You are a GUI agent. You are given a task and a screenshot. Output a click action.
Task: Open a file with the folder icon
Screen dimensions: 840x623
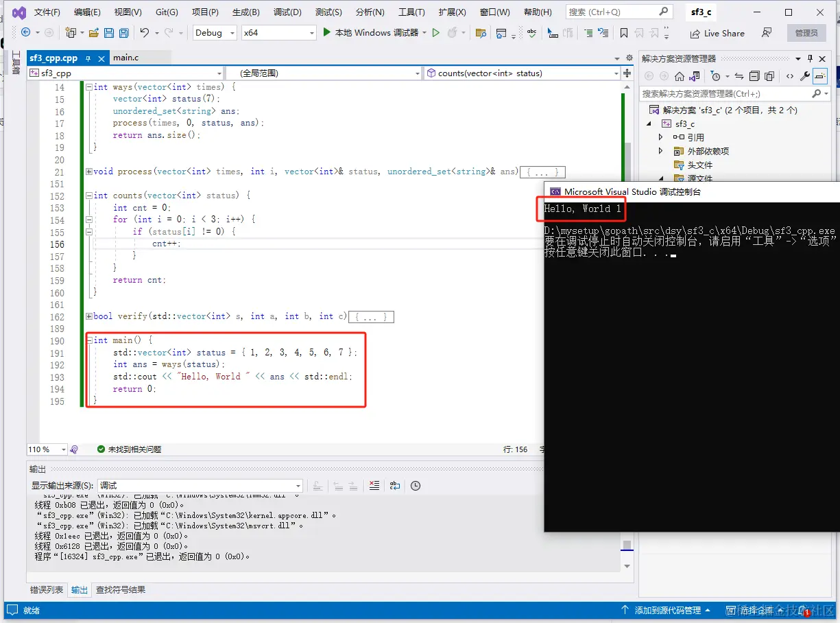pos(94,32)
